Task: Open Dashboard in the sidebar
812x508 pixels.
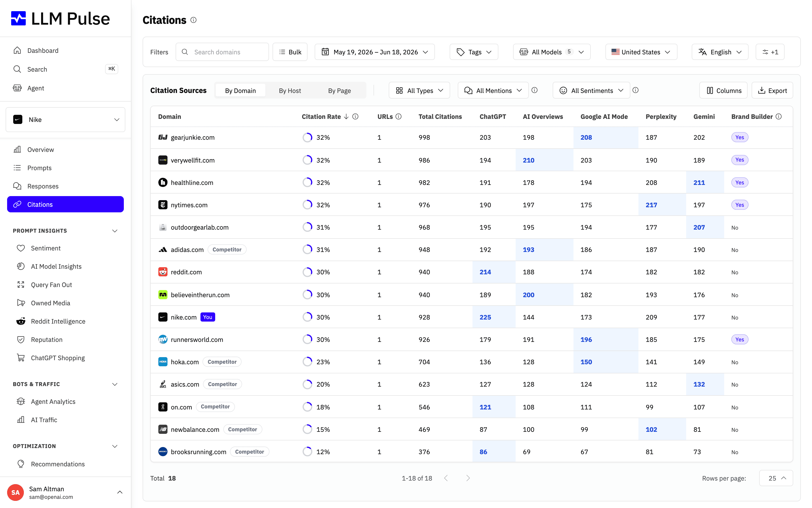Action: point(65,50)
